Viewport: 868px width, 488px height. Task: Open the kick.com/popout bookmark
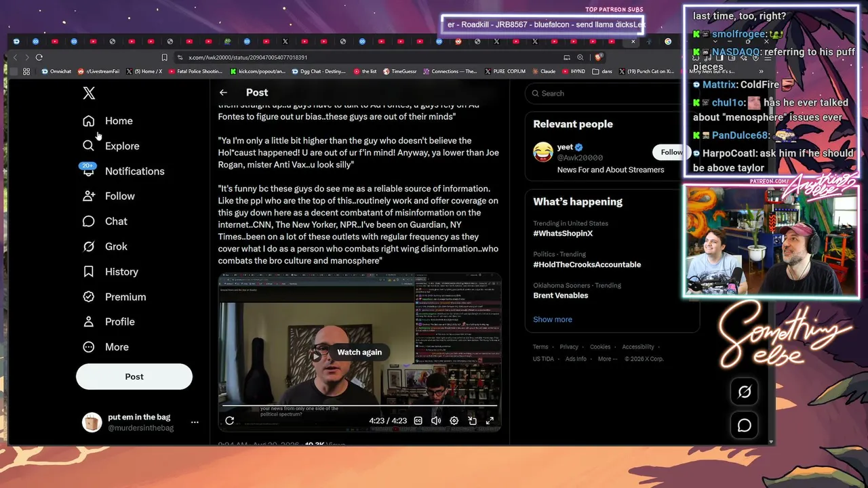pos(258,71)
